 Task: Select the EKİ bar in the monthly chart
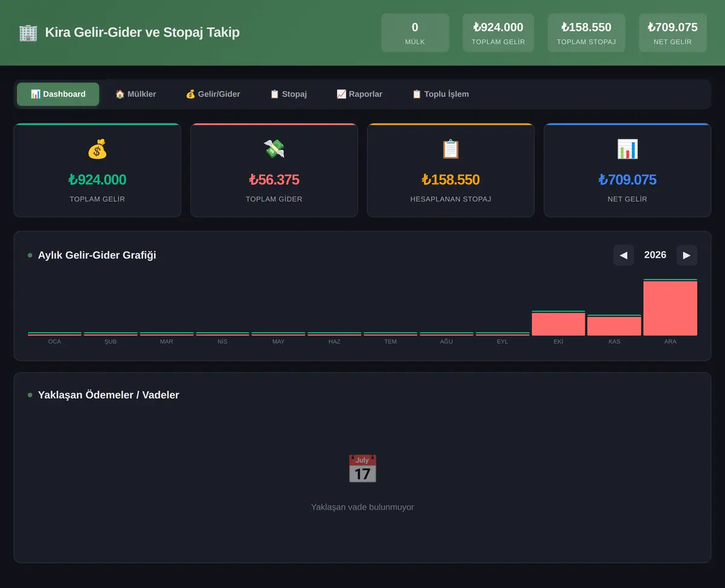coord(558,323)
